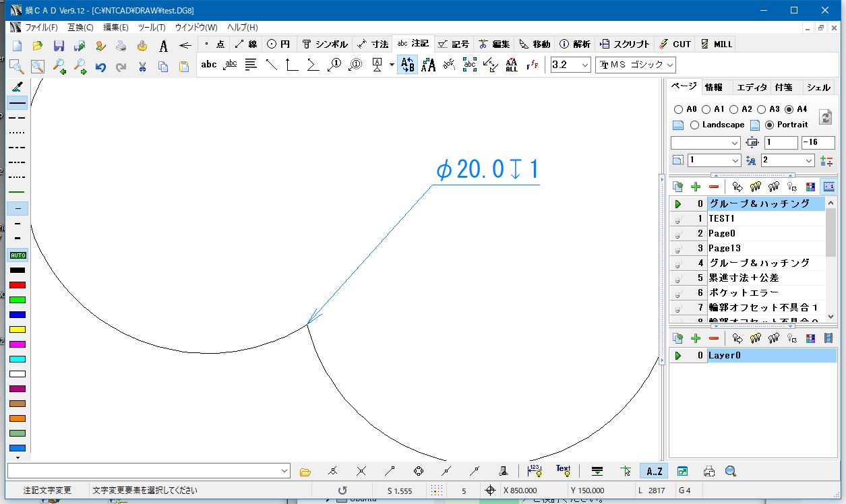Viewport: 846px width, 504px height.
Task: Switch to the シンボル tab
Action: click(325, 44)
